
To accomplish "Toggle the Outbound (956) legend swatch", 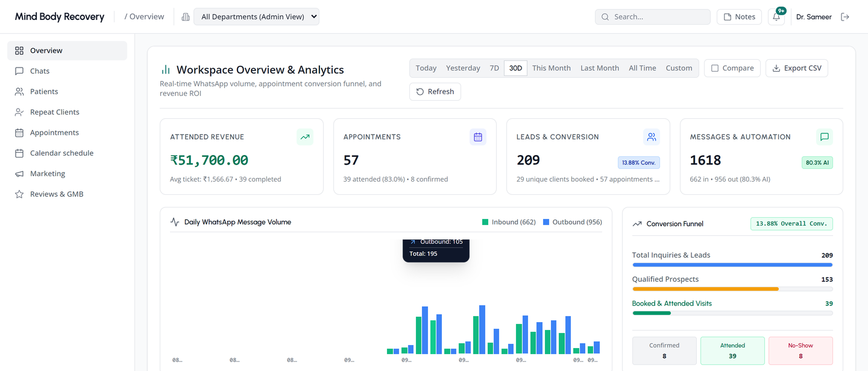I will pyautogui.click(x=546, y=222).
